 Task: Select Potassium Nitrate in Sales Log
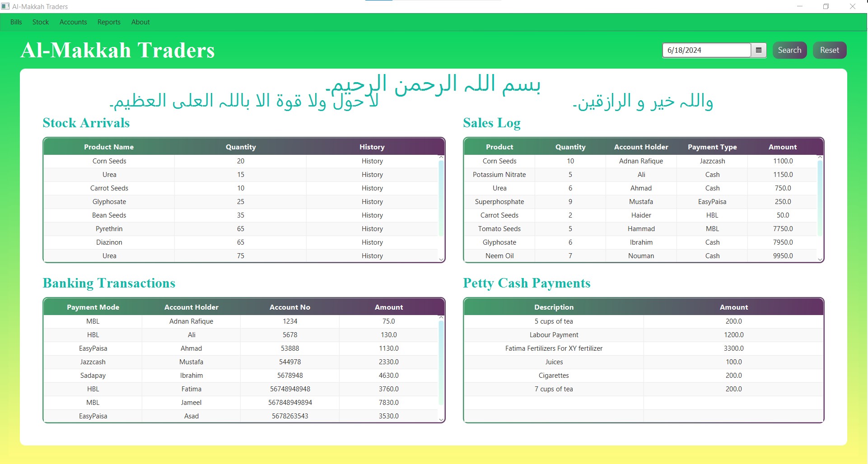(499, 175)
